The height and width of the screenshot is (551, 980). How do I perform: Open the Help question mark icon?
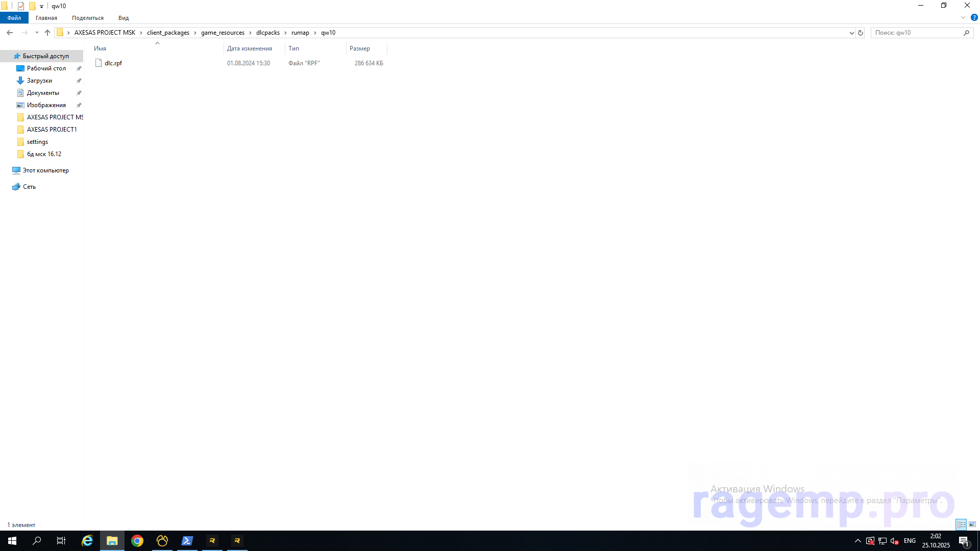point(974,17)
